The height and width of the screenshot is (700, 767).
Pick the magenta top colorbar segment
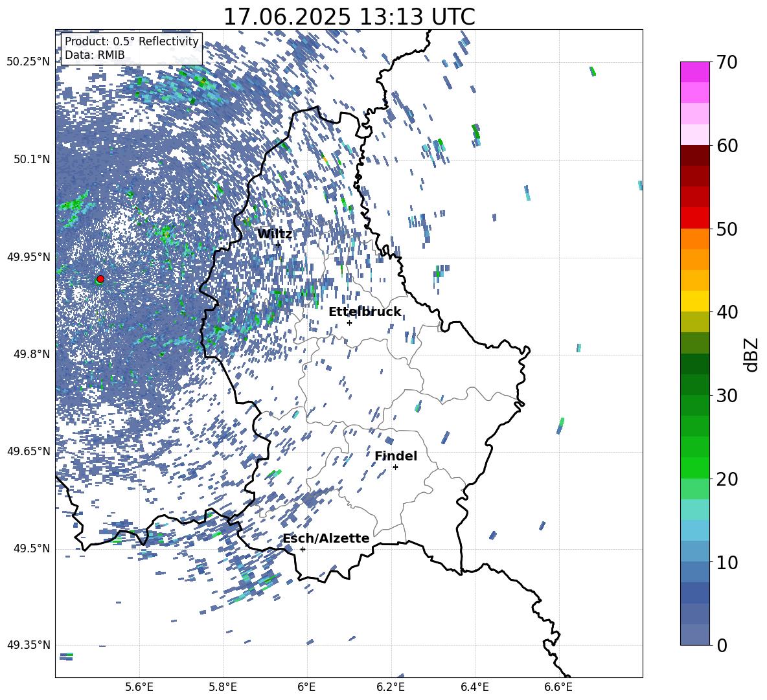click(695, 73)
